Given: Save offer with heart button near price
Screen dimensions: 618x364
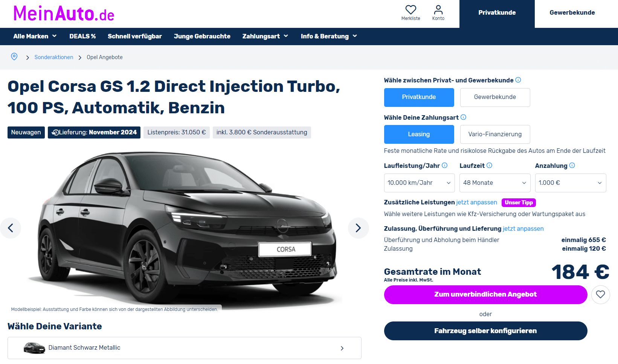Looking at the screenshot, I should 600,294.
